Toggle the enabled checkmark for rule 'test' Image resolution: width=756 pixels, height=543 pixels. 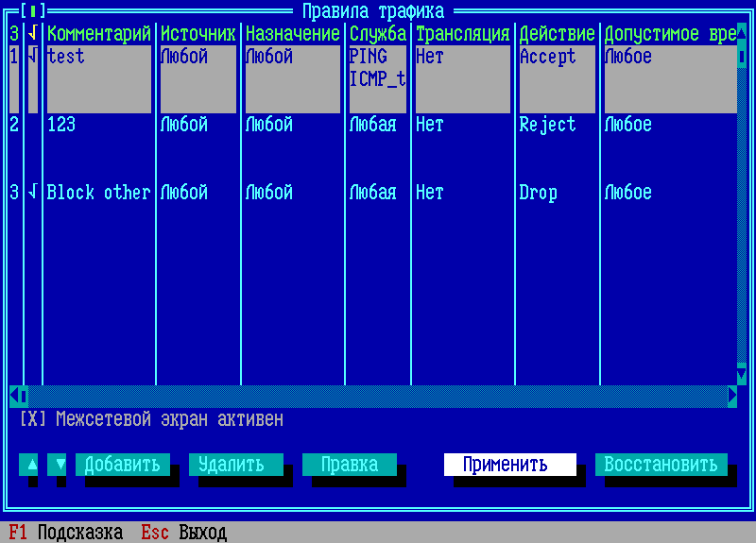click(x=33, y=57)
